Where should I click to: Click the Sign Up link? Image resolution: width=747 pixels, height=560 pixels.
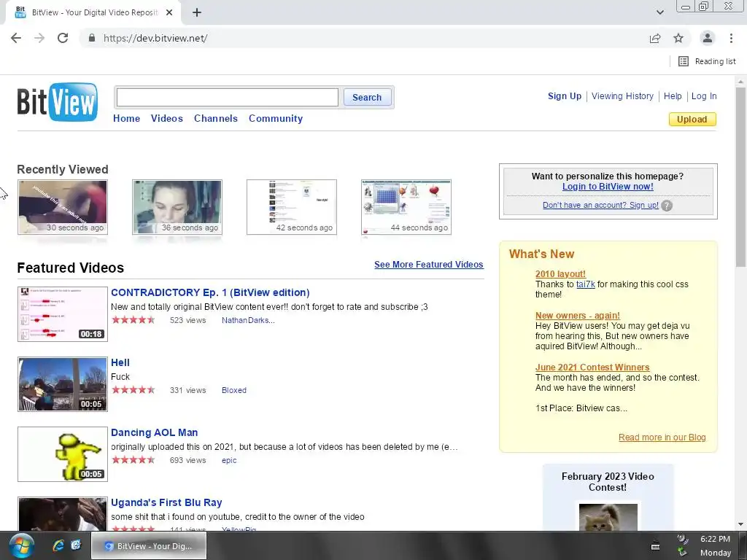tap(565, 96)
